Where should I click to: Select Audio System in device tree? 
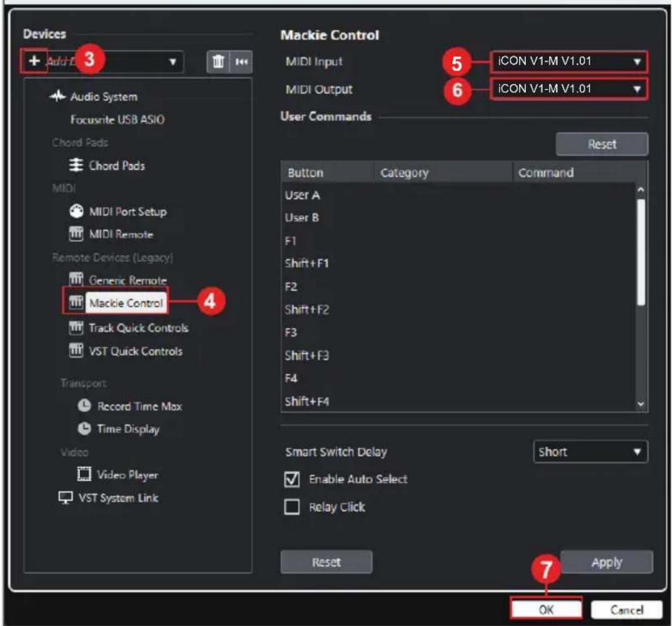click(x=104, y=97)
